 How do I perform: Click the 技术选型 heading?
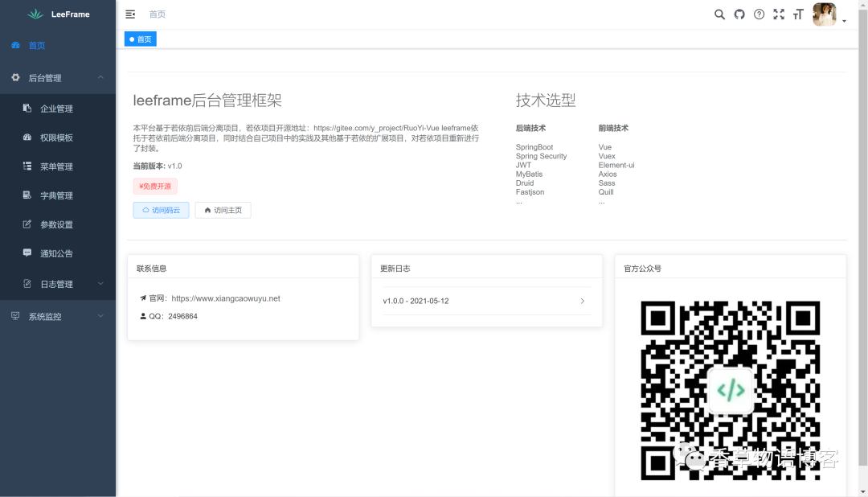coord(546,101)
